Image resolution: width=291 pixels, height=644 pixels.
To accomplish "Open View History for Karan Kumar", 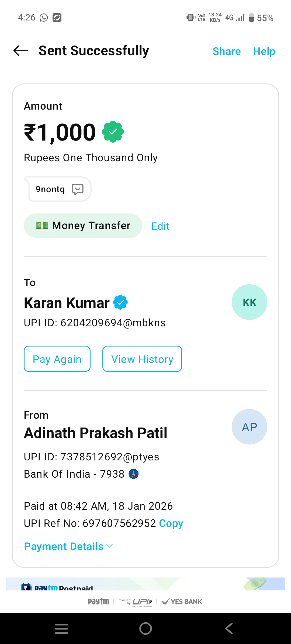I will [x=142, y=359].
